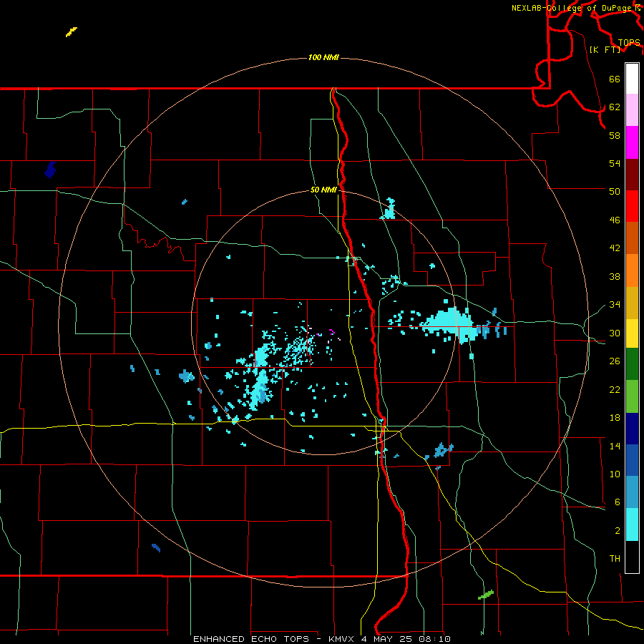This screenshot has height=644, width=644.
Task: Click the '6' legend value
Action: (617, 502)
